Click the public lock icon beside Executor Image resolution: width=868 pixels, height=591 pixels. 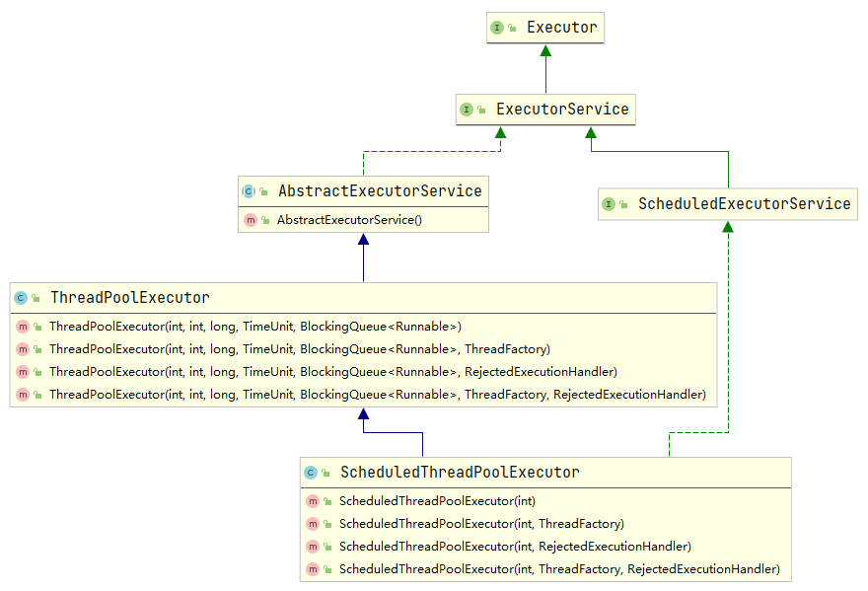click(x=512, y=29)
